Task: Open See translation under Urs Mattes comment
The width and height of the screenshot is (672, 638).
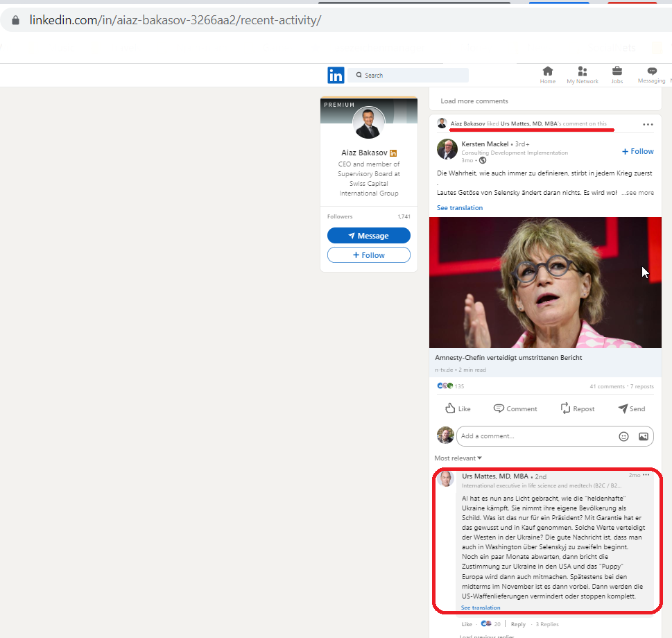Action: point(481,607)
